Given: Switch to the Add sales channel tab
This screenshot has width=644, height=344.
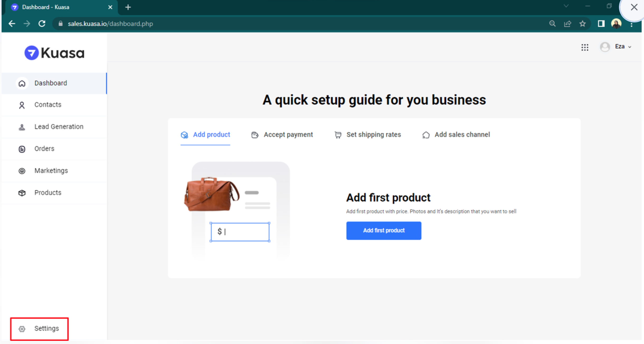Looking at the screenshot, I should click(456, 135).
